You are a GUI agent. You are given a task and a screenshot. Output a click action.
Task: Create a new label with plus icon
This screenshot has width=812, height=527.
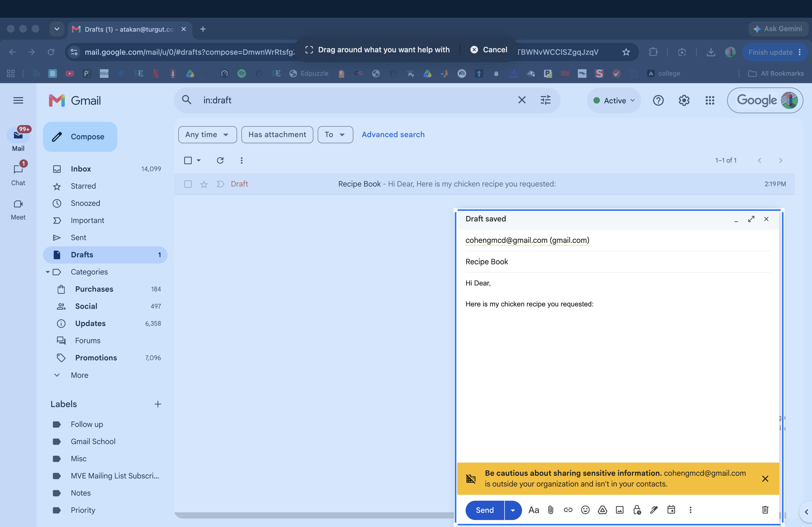coord(158,404)
